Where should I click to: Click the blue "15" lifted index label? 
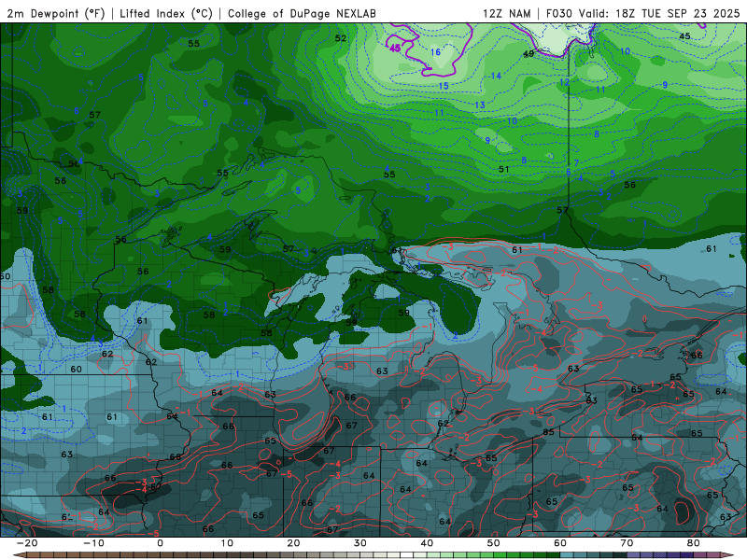(x=444, y=86)
